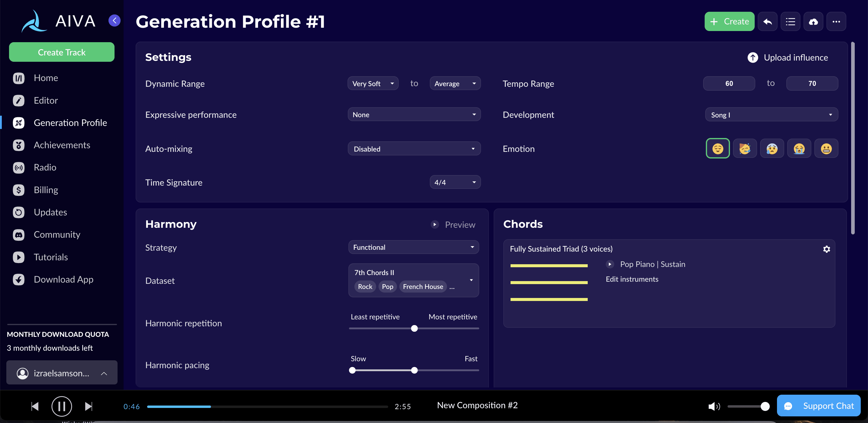Open chord settings gear icon
The width and height of the screenshot is (868, 423).
826,249
